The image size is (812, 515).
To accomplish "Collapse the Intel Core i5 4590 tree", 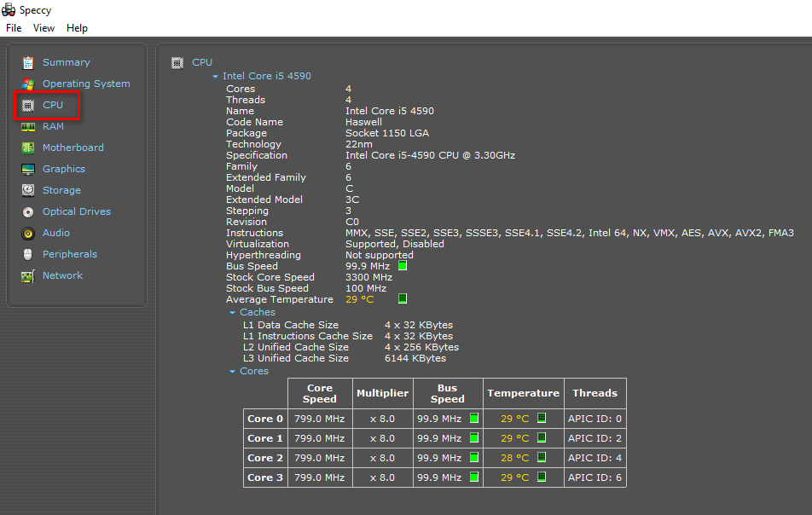I will coord(215,76).
